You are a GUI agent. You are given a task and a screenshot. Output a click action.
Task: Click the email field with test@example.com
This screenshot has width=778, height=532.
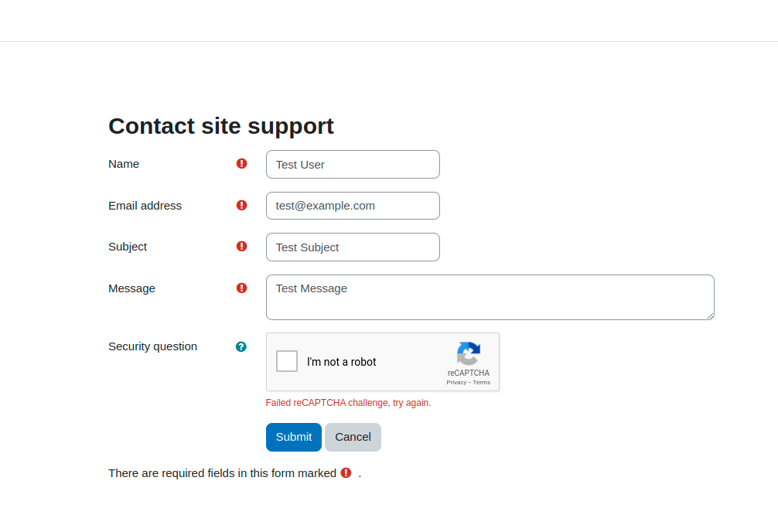point(353,206)
